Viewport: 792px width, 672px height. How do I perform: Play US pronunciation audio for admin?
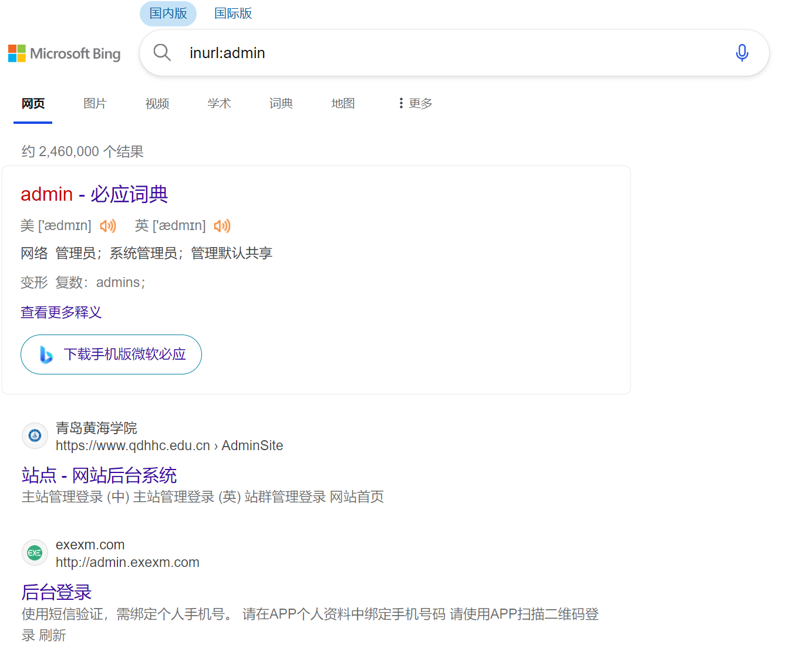click(108, 226)
